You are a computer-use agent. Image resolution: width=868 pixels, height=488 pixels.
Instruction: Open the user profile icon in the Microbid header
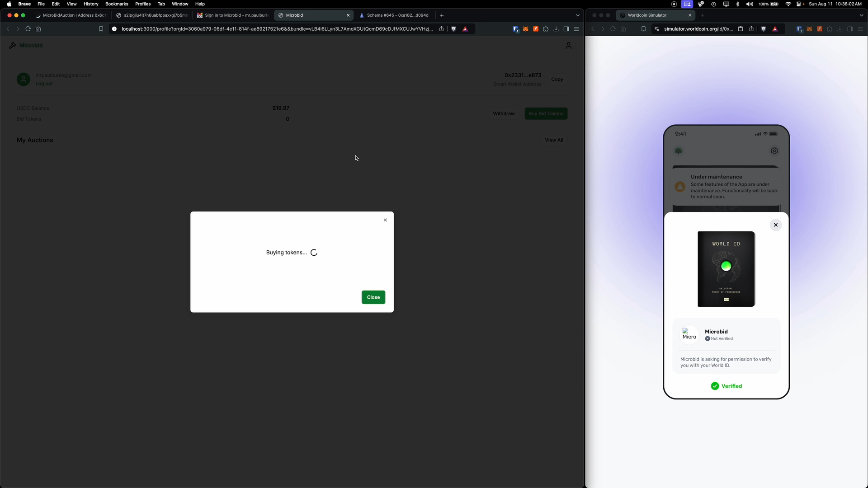tap(568, 46)
